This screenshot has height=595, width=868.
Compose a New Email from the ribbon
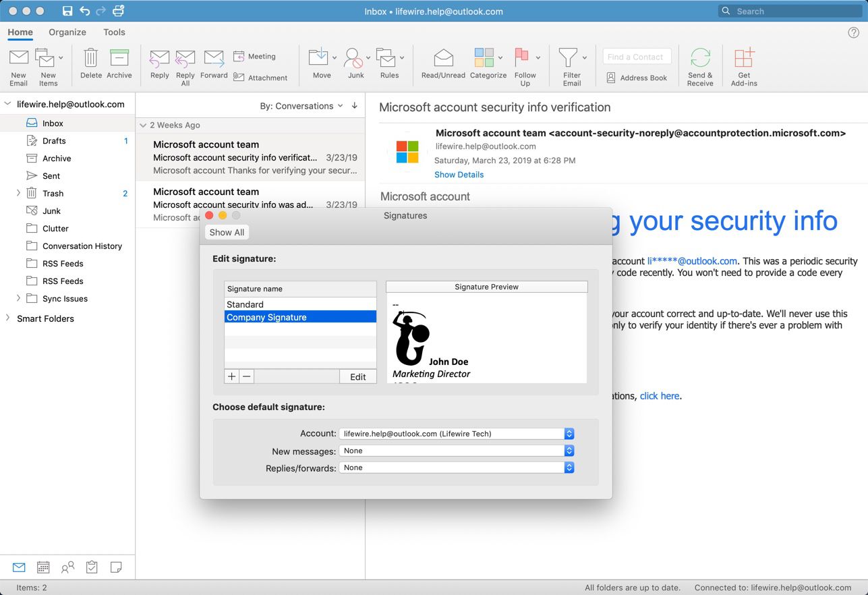tap(19, 67)
